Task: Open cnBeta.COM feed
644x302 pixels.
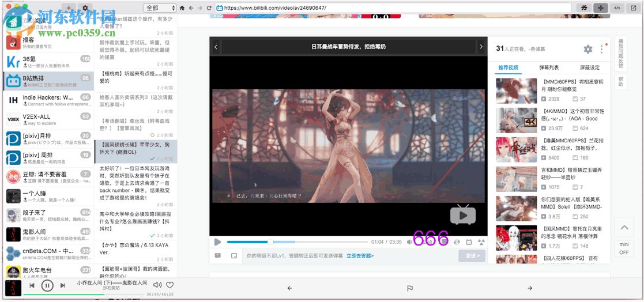Action: coord(48,254)
